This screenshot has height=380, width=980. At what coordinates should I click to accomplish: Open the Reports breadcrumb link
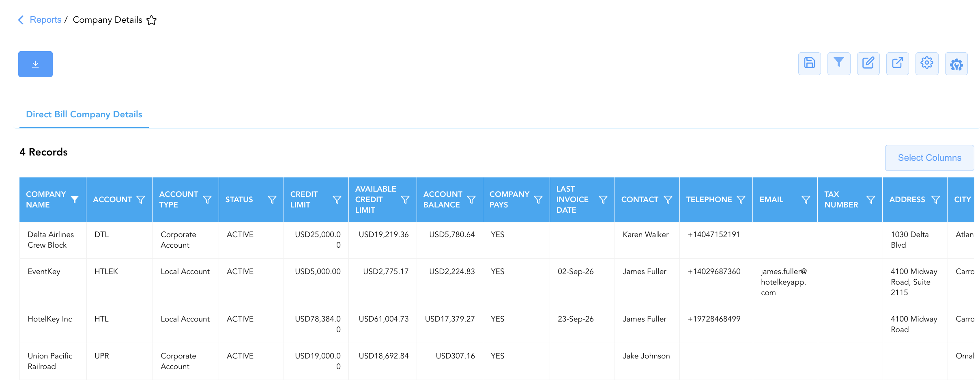45,20
